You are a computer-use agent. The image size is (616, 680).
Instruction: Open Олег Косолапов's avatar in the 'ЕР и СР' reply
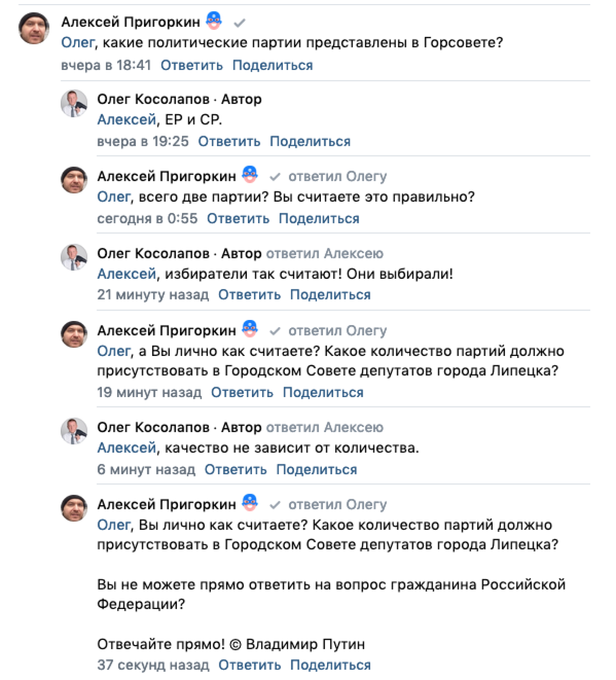[x=74, y=103]
